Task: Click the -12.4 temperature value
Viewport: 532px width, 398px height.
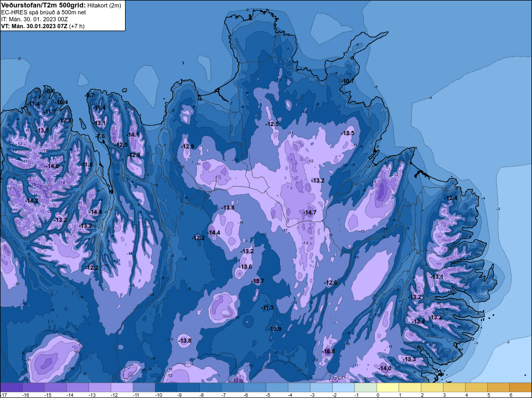Action: (451, 198)
